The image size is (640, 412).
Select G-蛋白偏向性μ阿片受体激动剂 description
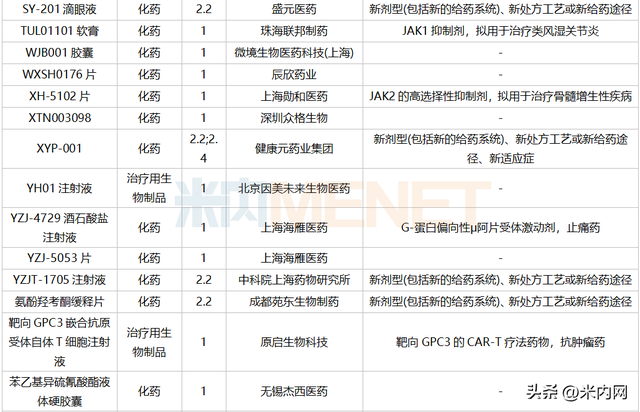[500, 227]
